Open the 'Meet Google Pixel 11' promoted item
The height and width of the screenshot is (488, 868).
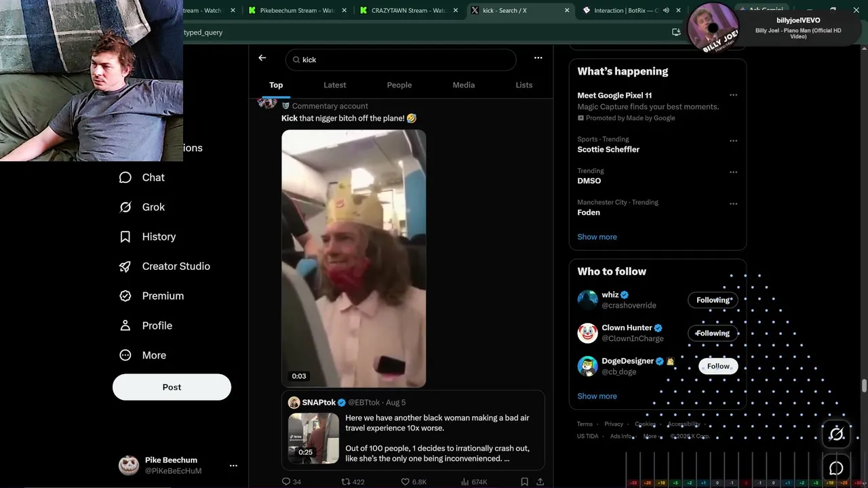[614, 96]
